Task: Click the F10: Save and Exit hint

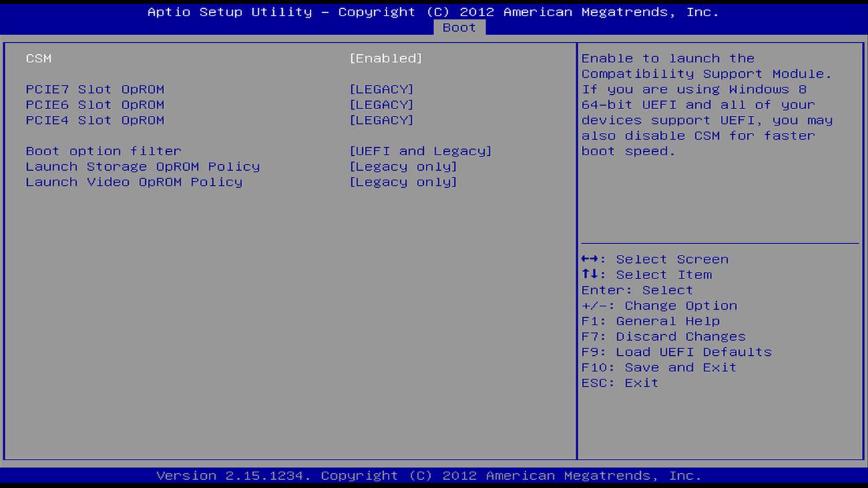Action: pyautogui.click(x=659, y=367)
